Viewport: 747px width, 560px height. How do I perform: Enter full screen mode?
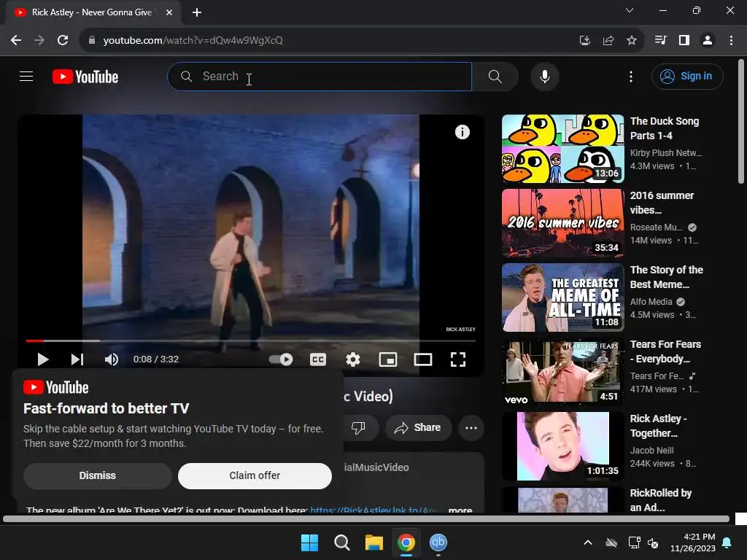coord(458,359)
